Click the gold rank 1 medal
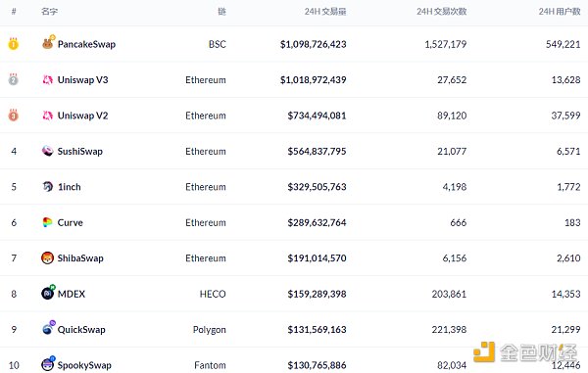 click(x=14, y=44)
